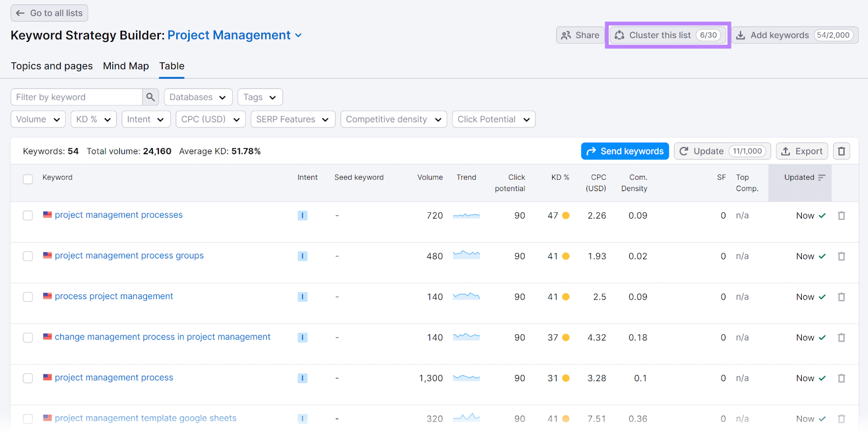The height and width of the screenshot is (437, 868).
Task: Expand the SERP Features filter dropdown
Action: (x=292, y=119)
